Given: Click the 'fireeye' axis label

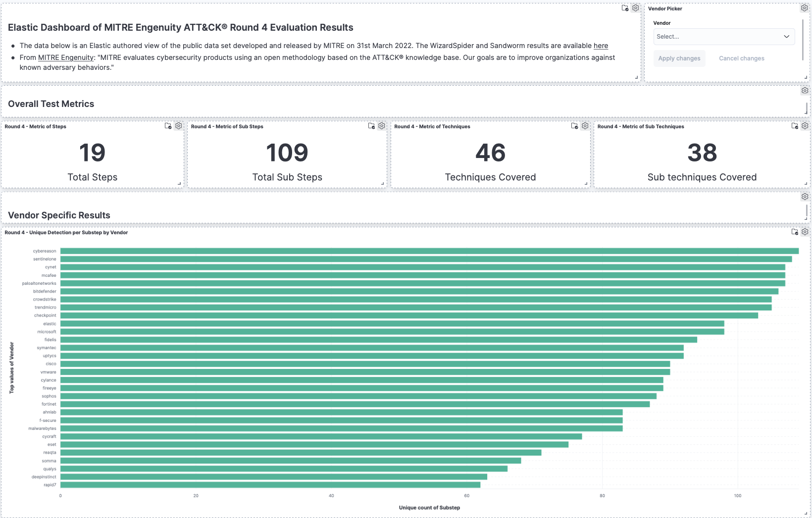Looking at the screenshot, I should tap(50, 388).
